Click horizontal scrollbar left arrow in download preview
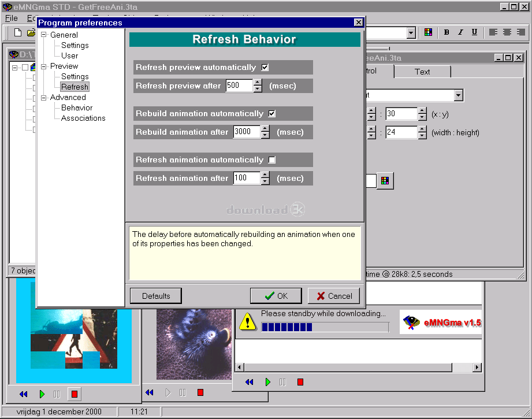532x419 pixels. coord(240,368)
